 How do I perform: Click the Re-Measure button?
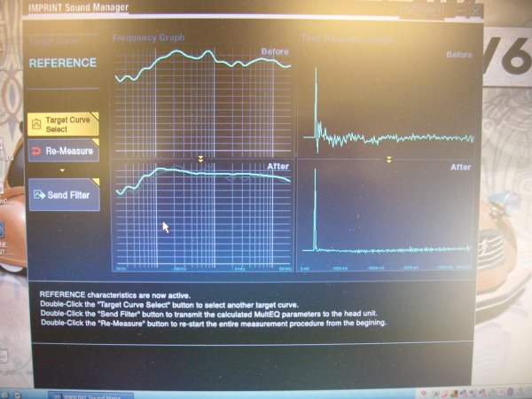pyautogui.click(x=64, y=151)
